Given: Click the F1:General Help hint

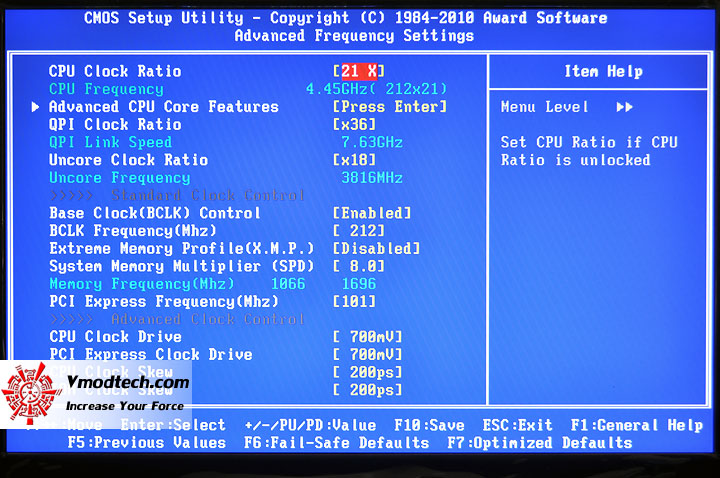Looking at the screenshot, I should tap(636, 425).
